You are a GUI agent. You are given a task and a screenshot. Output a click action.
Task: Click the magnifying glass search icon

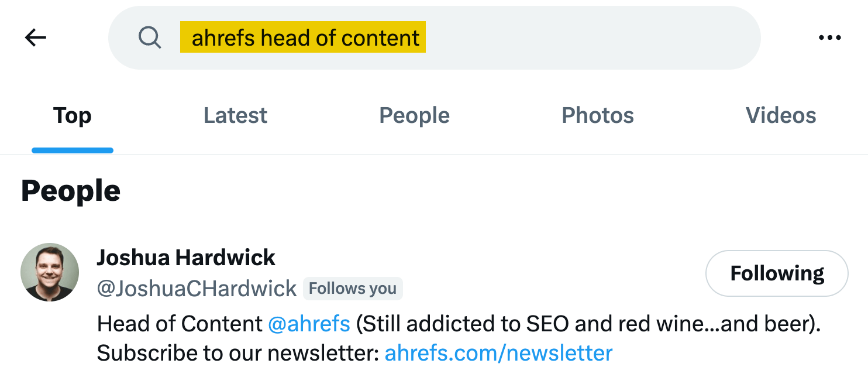coord(150,37)
